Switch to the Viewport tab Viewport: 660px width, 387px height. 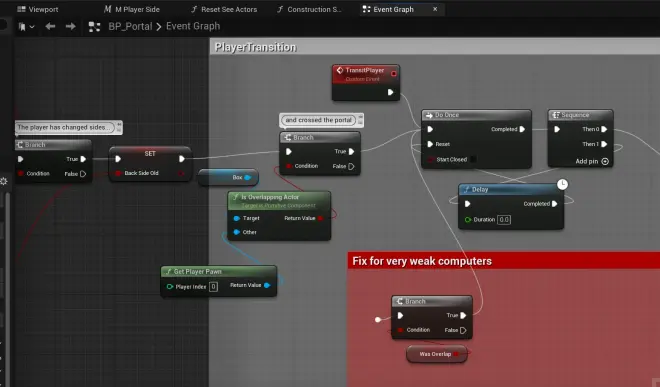click(38, 9)
